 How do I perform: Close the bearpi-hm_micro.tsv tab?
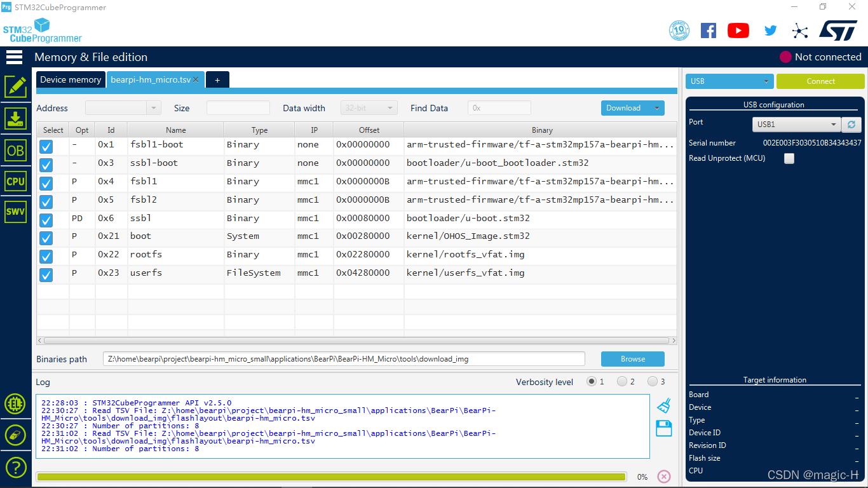pyautogui.click(x=196, y=80)
